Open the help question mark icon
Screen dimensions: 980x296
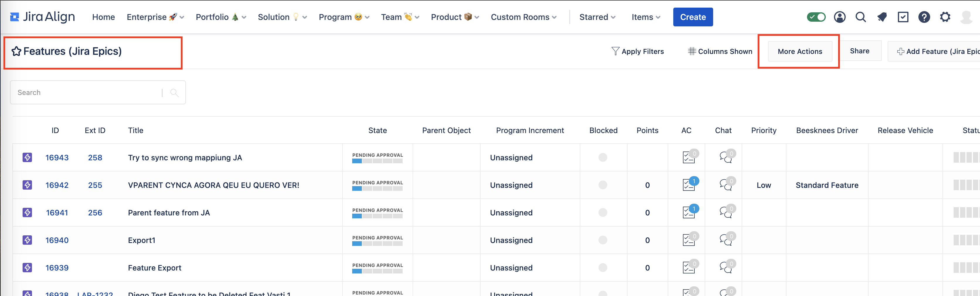[924, 17]
